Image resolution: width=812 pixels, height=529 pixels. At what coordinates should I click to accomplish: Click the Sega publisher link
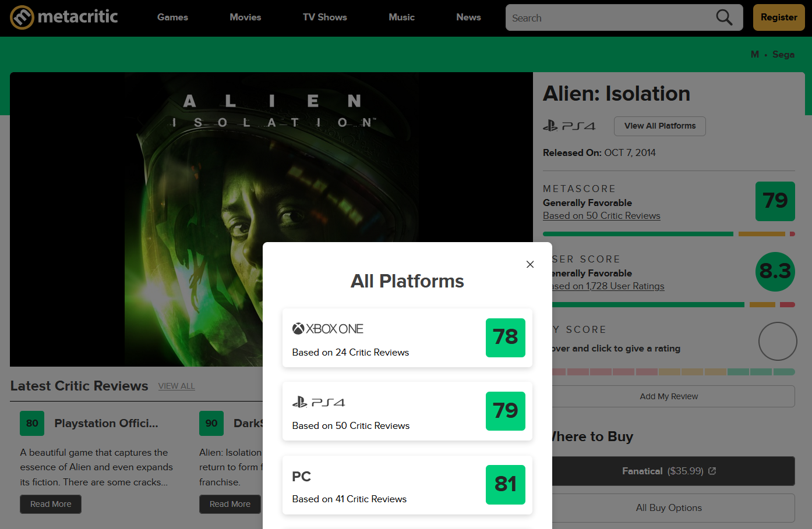(783, 54)
